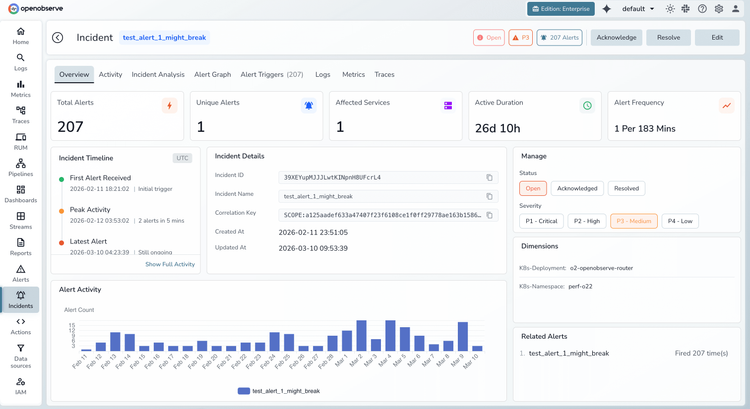Screen dimensions: 750x409
Task: Open the Pipelines sidebar icon
Action: (21, 166)
